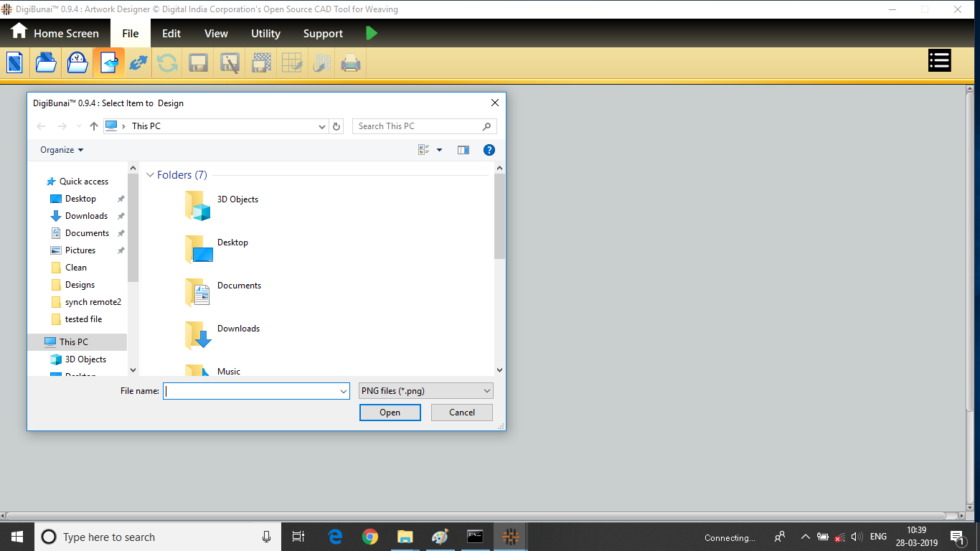This screenshot has height=551, width=980.
Task: Click the open artwork folder icon
Action: pos(46,63)
